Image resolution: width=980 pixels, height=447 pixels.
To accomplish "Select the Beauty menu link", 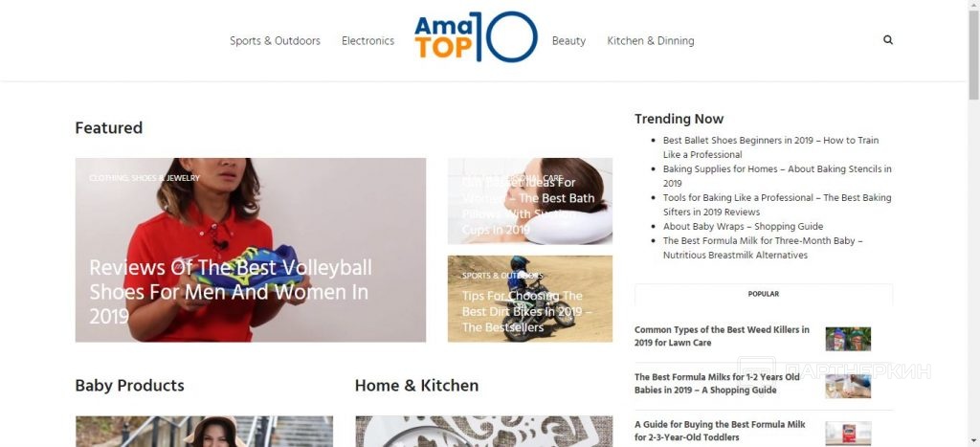I will tap(568, 40).
